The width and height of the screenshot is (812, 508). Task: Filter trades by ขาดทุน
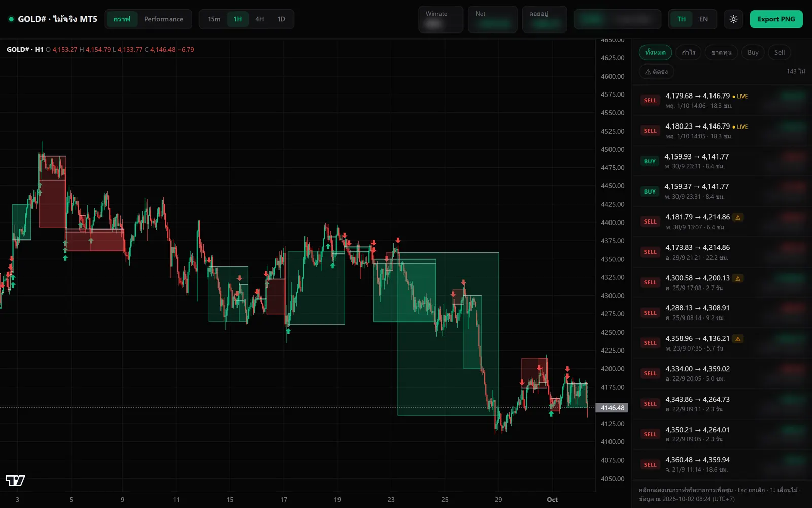click(x=721, y=52)
